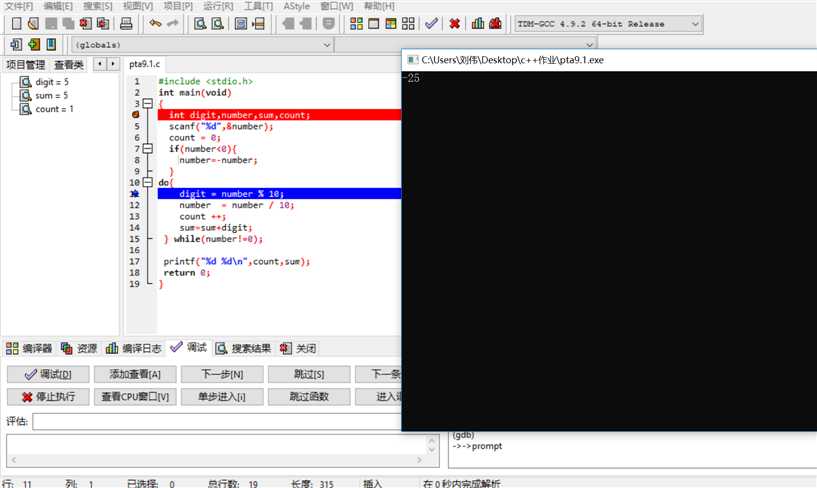817x488 pixels.
Task: Switch to the 编译日志 bottom tab
Action: [133, 348]
